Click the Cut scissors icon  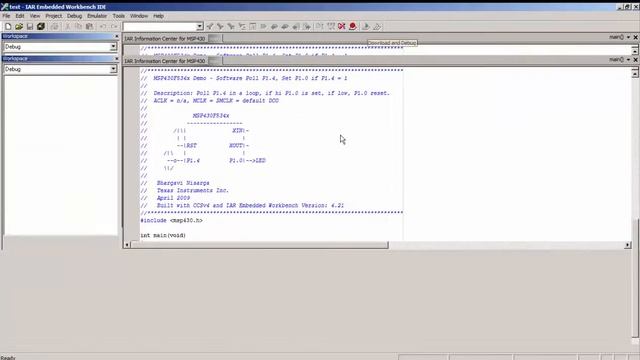coord(67,27)
